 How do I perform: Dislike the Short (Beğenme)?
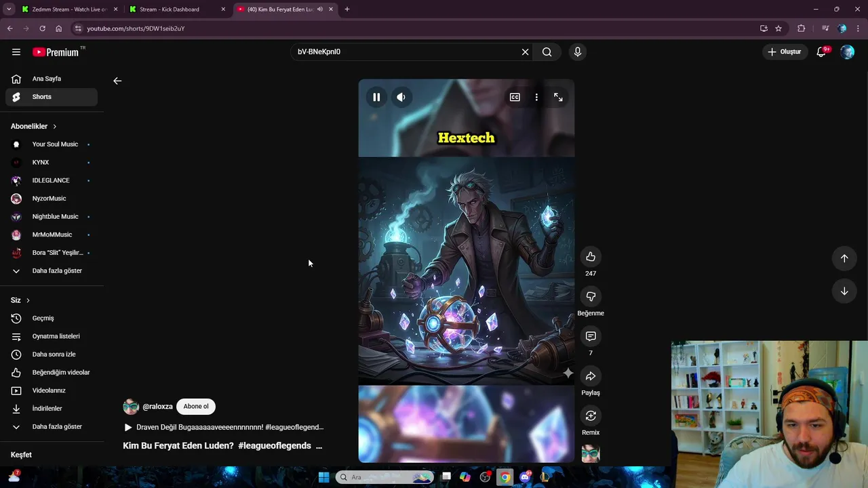pyautogui.click(x=591, y=296)
